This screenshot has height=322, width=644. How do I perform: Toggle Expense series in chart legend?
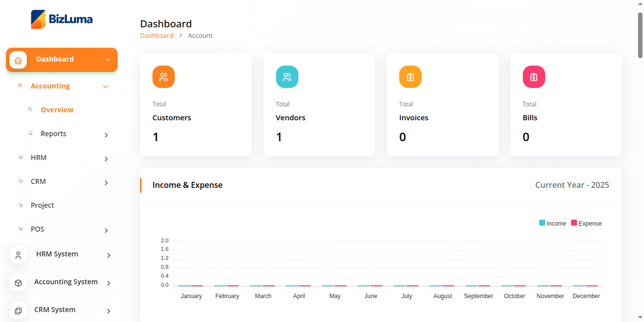coord(586,224)
